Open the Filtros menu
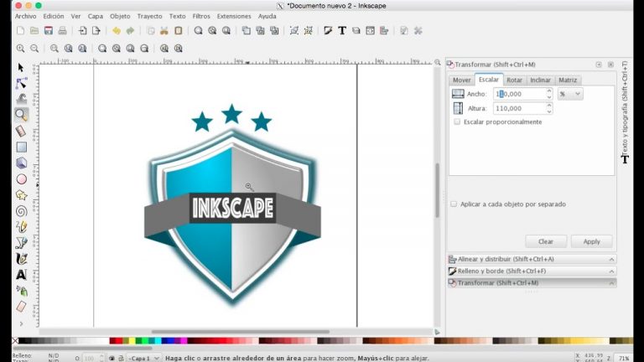This screenshot has width=644, height=362. pyautogui.click(x=201, y=16)
